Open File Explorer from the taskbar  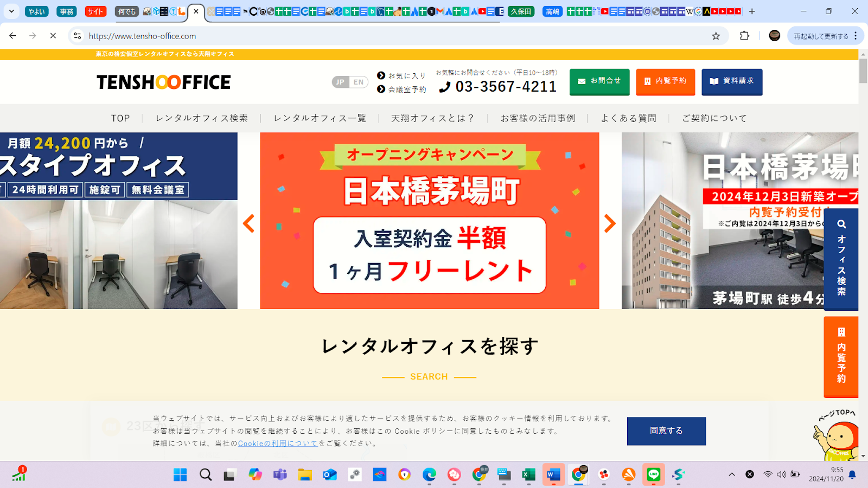click(305, 475)
